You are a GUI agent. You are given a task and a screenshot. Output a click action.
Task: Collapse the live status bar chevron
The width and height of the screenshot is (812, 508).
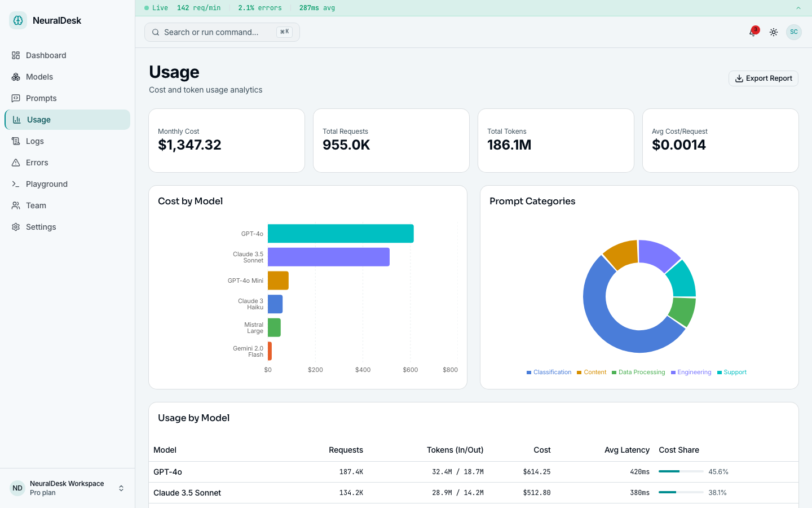click(797, 8)
